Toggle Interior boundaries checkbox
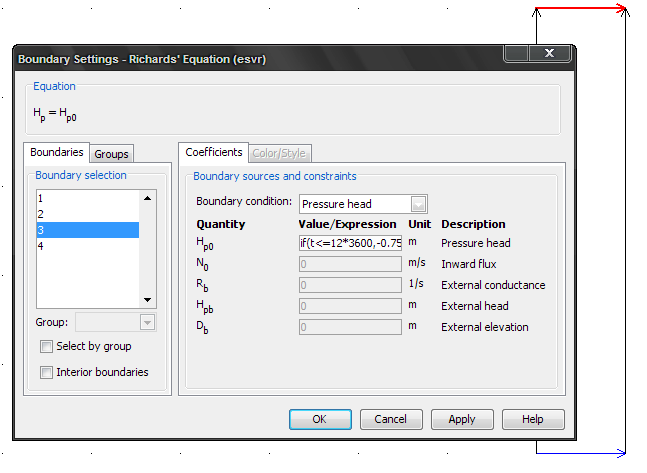This screenshot has width=647, height=473. coord(47,373)
